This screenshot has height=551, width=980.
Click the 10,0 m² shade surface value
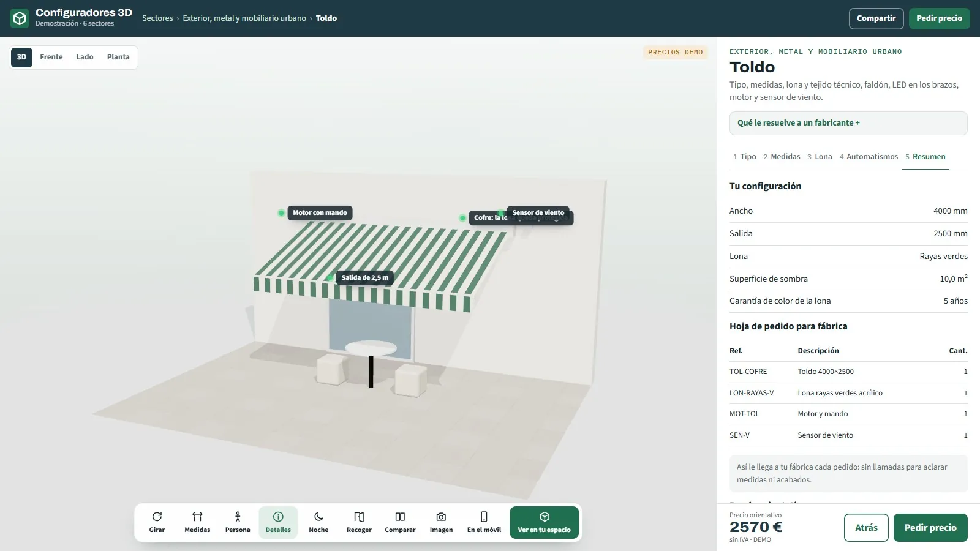click(x=954, y=279)
